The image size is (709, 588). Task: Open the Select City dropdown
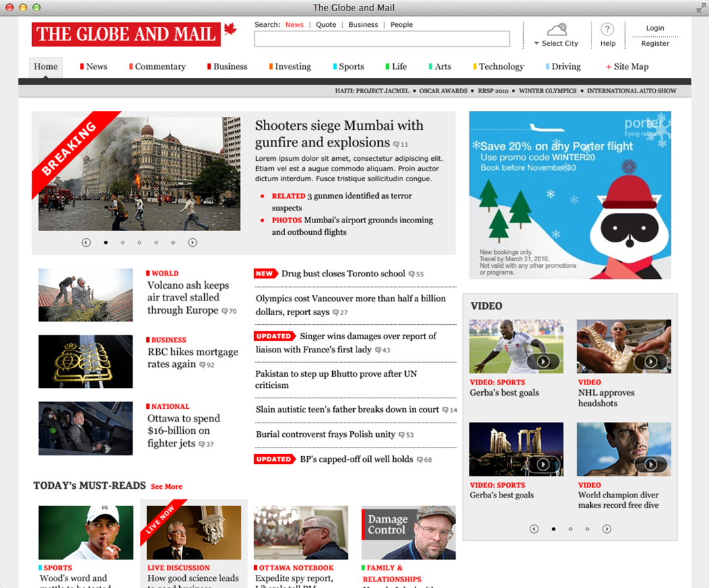coord(556,43)
